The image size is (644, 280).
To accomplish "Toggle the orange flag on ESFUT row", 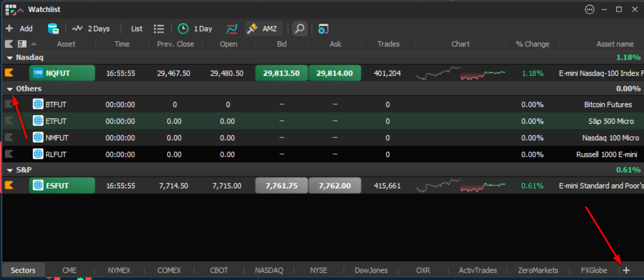I will [9, 185].
